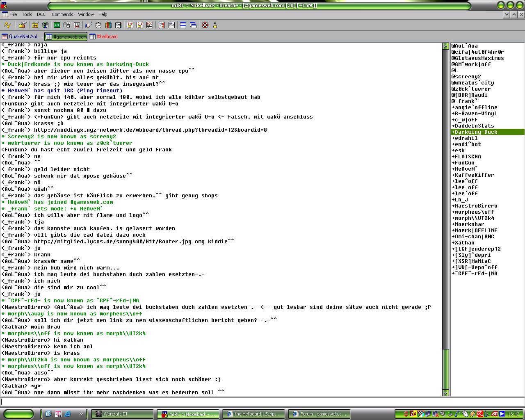Open the Channels list globe icon

coord(45,25)
